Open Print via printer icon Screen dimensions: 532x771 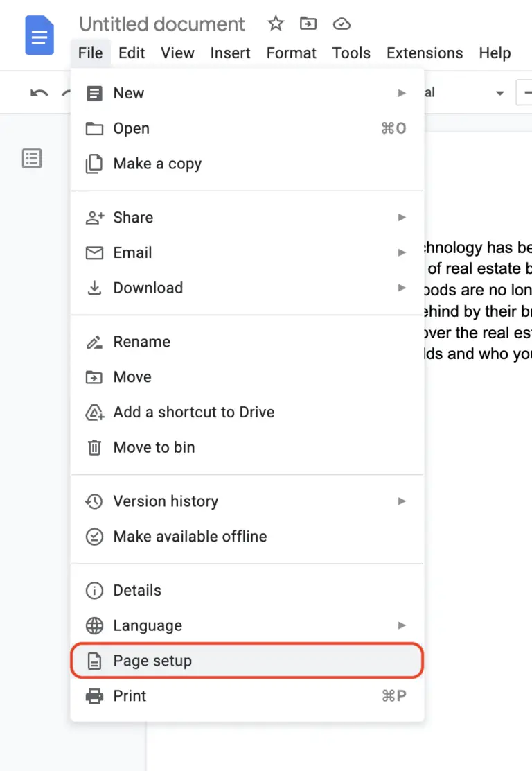(x=94, y=695)
